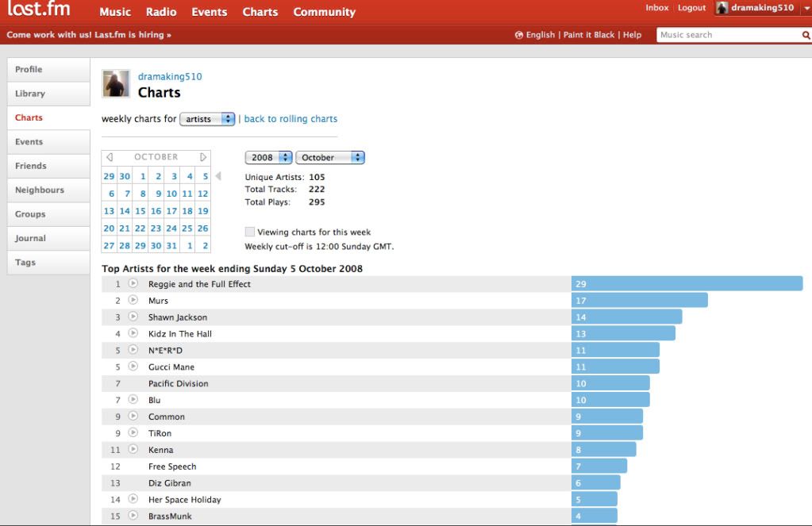Viewport: 812px width, 526px height.
Task: Open the 2008 year dropdown
Action: coord(268,157)
